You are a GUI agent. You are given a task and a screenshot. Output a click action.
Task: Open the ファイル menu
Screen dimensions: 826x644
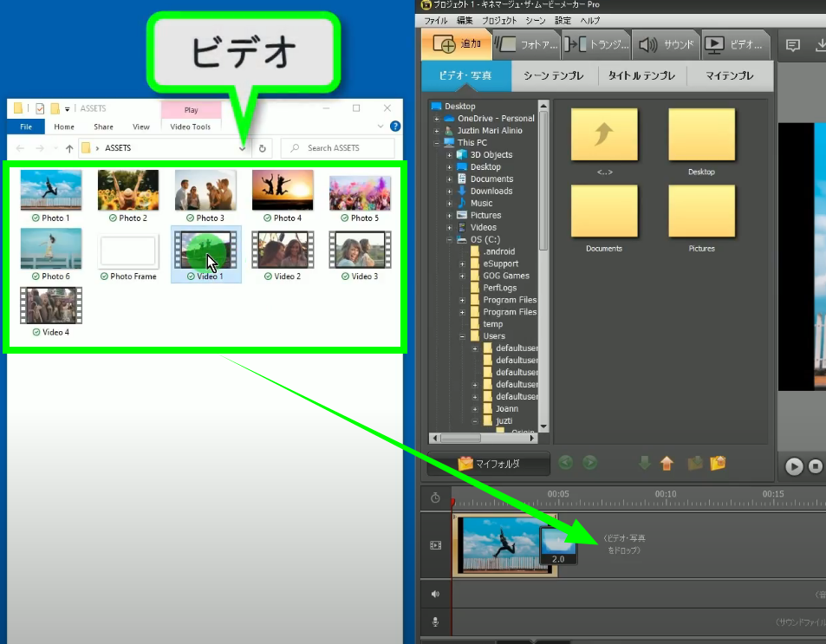tap(436, 20)
